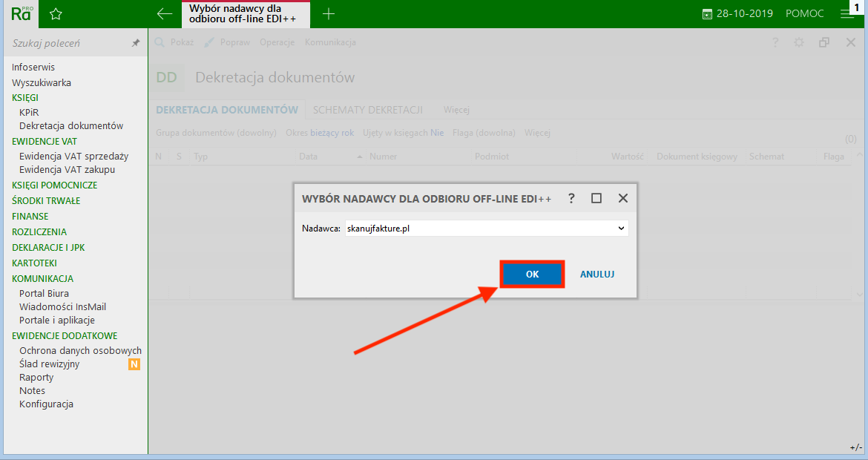Click the toolbar help question mark icon

coord(775,42)
